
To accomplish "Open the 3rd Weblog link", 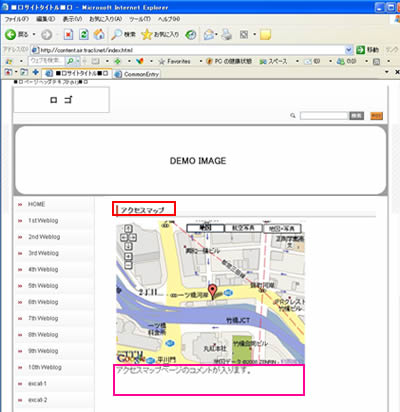I will (43, 253).
